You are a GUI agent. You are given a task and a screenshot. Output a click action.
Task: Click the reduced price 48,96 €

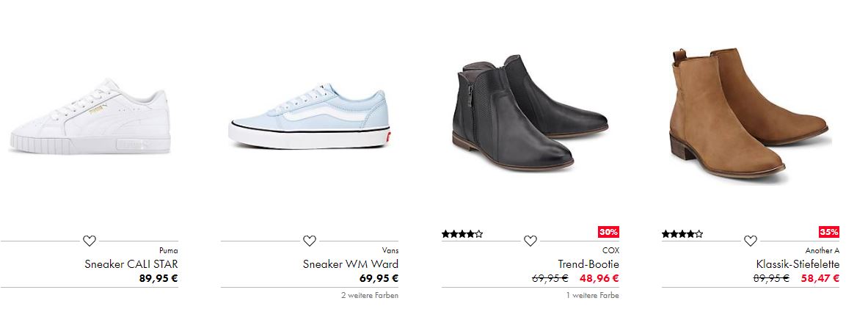599,278
